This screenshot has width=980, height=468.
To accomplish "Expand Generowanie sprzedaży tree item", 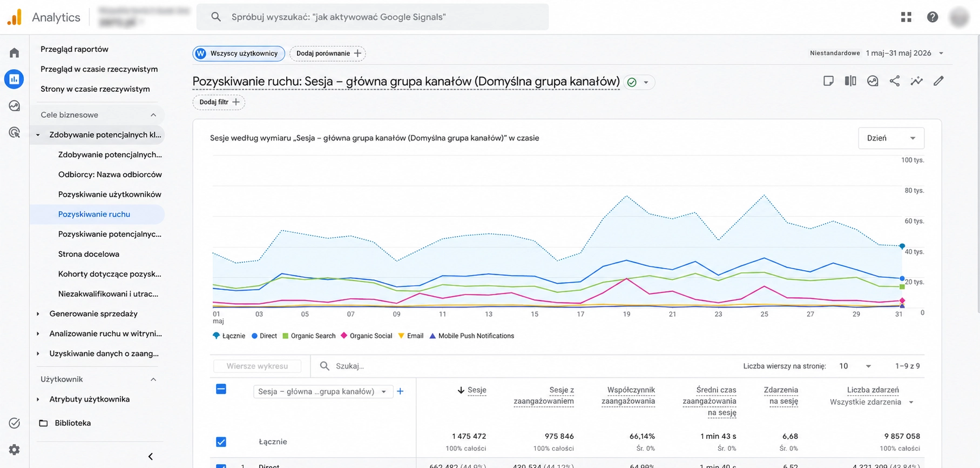I will point(38,314).
